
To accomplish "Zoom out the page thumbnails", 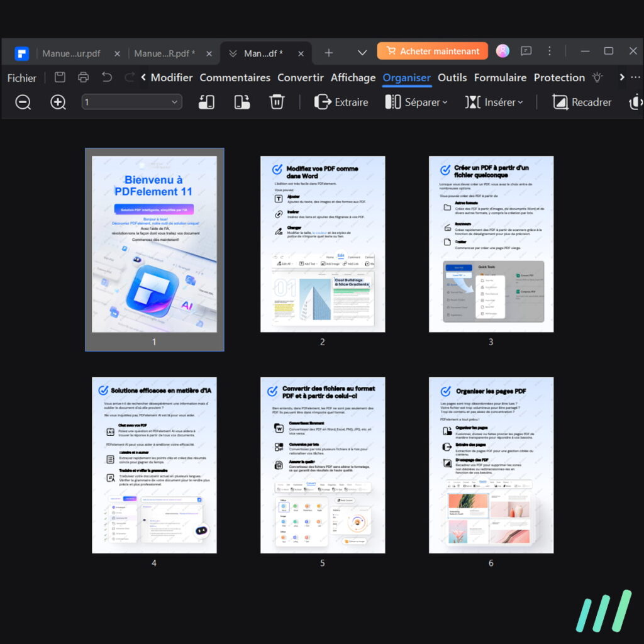I will click(23, 102).
